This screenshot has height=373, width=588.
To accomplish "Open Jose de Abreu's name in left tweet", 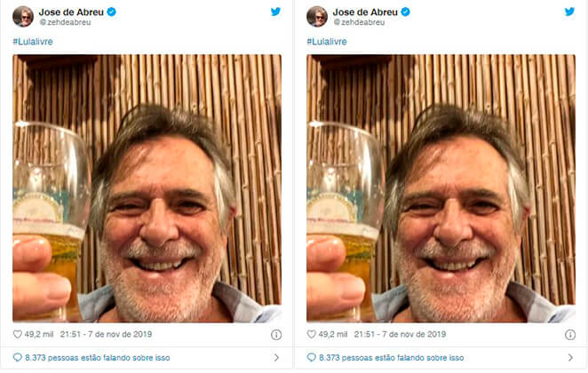I will 71,12.
